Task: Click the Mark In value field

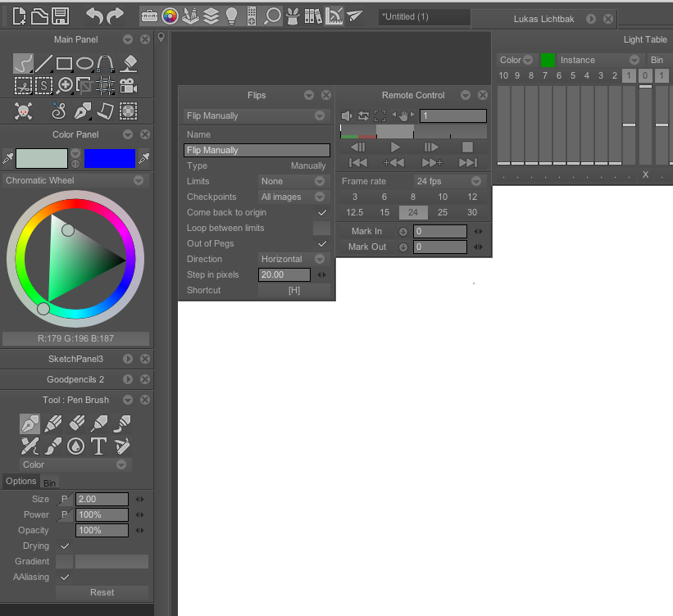Action: [440, 231]
